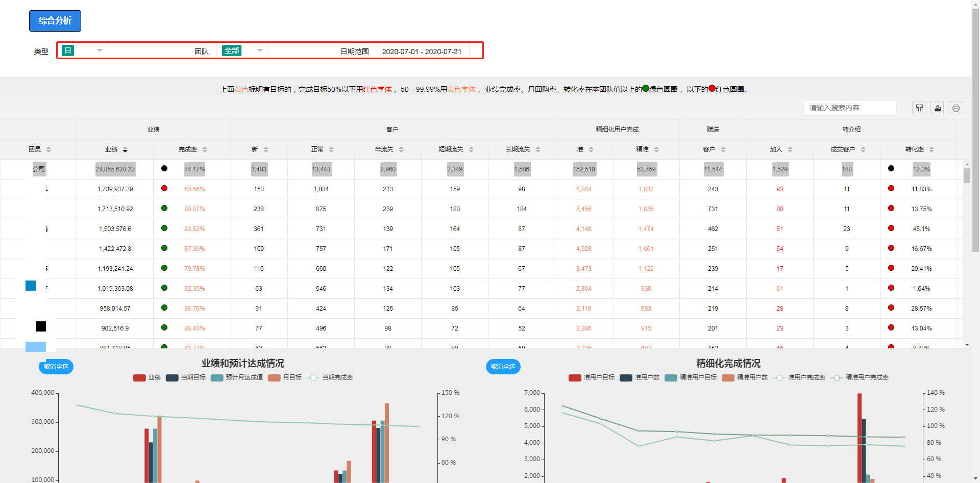Viewport: 980px width, 483px height.
Task: Open the 类型 dropdown showing 日
Action: pos(82,50)
